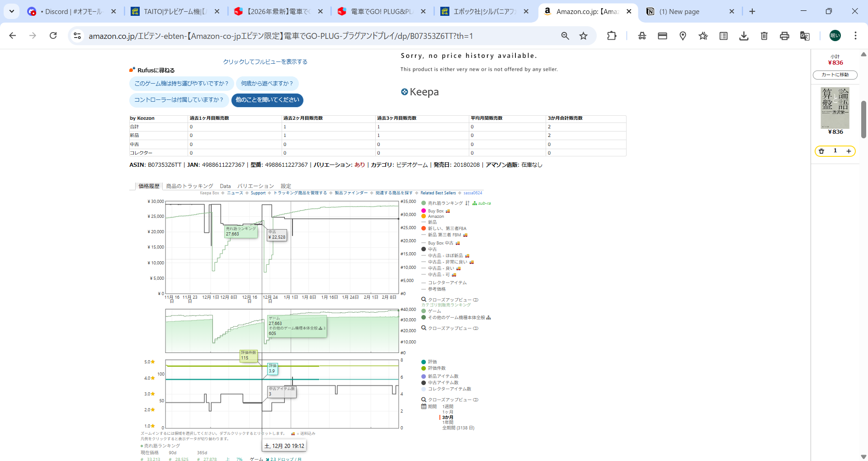Viewport: 868px width, 461px height.
Task: Click the 他のことを聞いてください button
Action: tap(267, 100)
